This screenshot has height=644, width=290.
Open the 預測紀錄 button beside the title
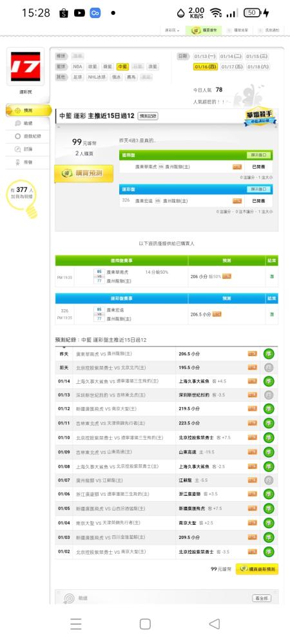point(148,116)
